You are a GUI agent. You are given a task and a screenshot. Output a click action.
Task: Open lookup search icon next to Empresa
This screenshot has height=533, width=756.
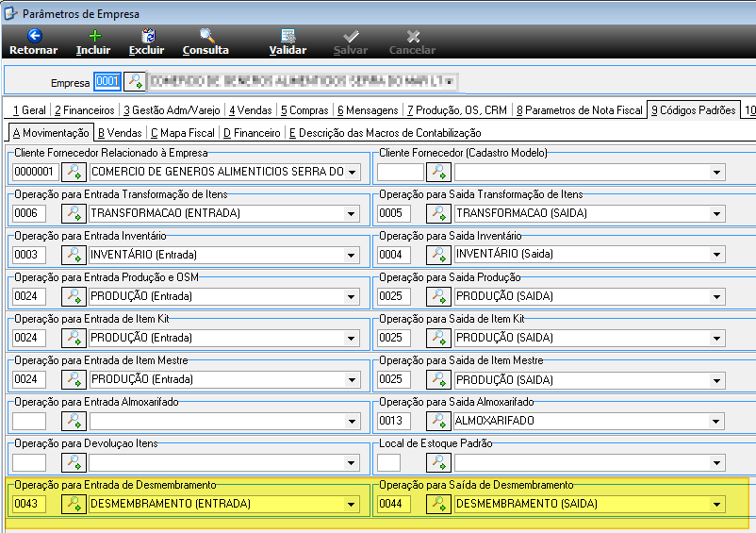point(135,81)
